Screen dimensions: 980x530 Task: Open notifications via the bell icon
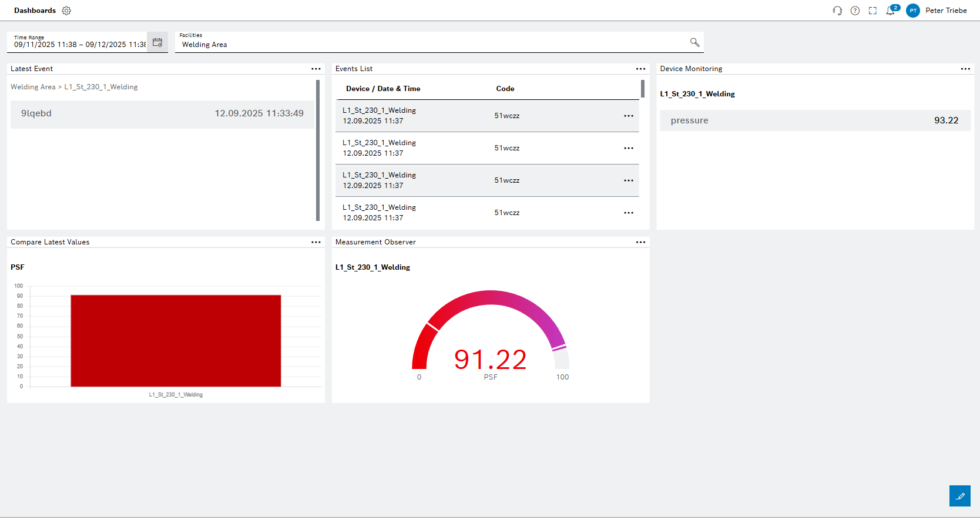pos(890,10)
